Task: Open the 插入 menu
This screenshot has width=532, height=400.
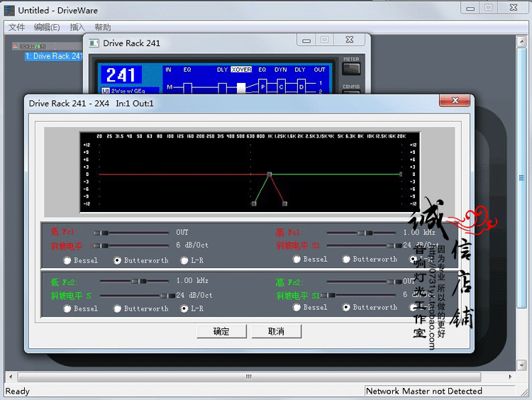Action: 77,27
